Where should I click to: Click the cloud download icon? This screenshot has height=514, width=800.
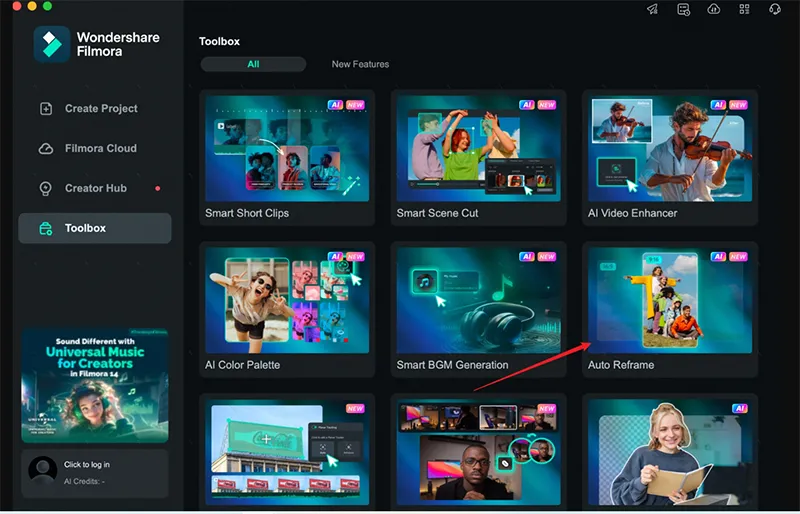pyautogui.click(x=714, y=9)
